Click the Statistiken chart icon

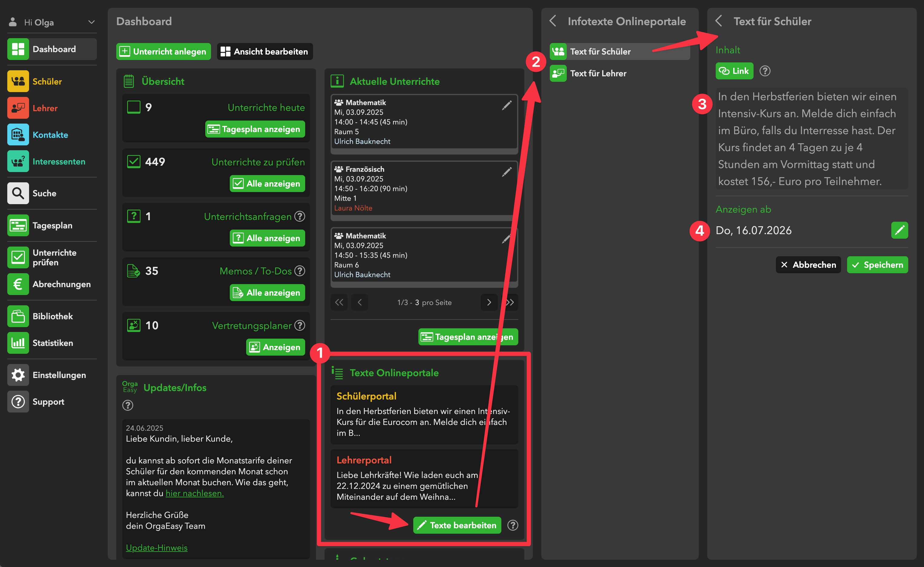coord(18,343)
